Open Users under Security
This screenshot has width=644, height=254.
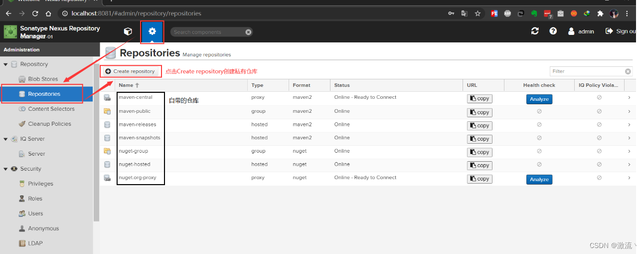click(x=31, y=214)
